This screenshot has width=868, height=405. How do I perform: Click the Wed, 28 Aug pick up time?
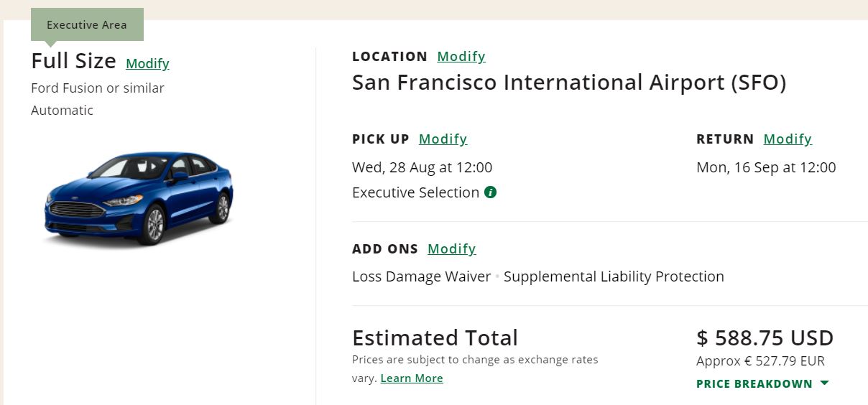[x=422, y=167]
